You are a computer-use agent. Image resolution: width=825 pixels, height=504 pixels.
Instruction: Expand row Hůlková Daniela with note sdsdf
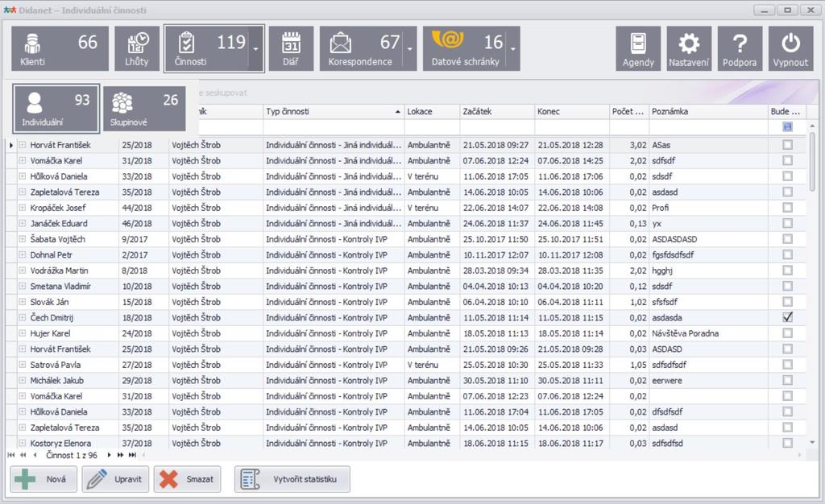[x=23, y=176]
